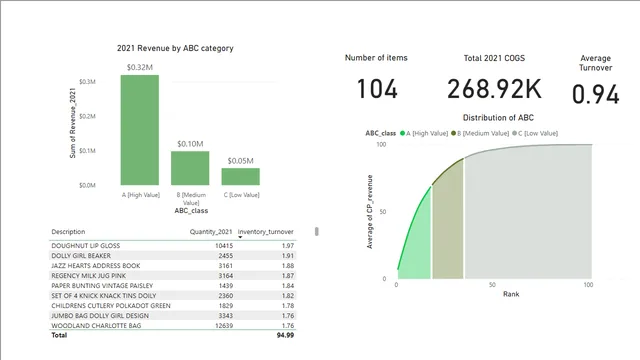Click the $0.05M data label
Image resolution: width=640 pixels, height=360 pixels.
pos(240,161)
